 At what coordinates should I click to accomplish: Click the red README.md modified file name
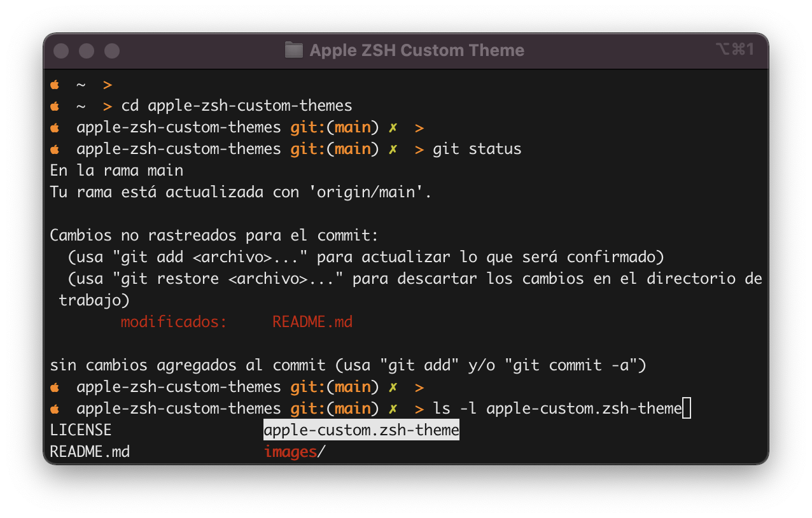click(312, 322)
